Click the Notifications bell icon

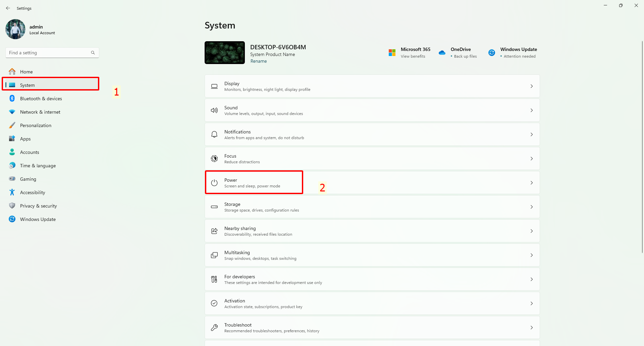coord(214,134)
